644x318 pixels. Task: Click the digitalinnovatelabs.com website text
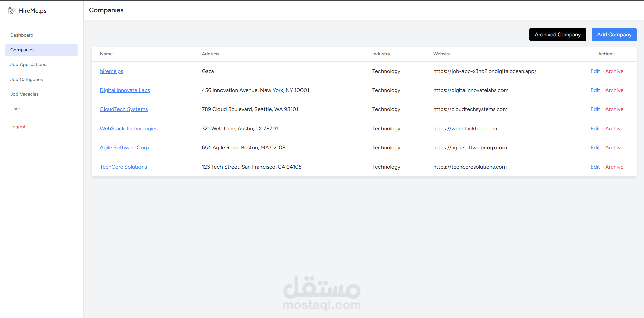[471, 90]
